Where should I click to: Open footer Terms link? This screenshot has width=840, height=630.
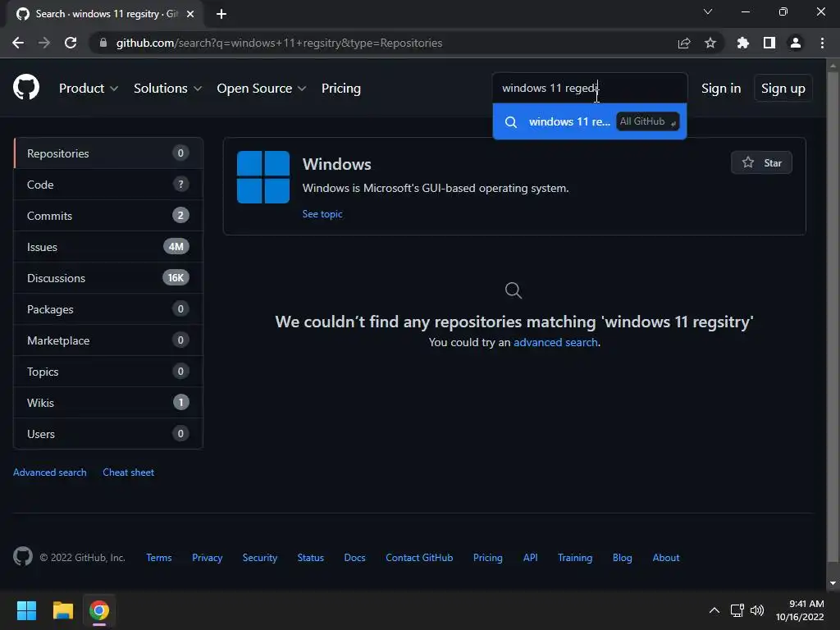159,557
